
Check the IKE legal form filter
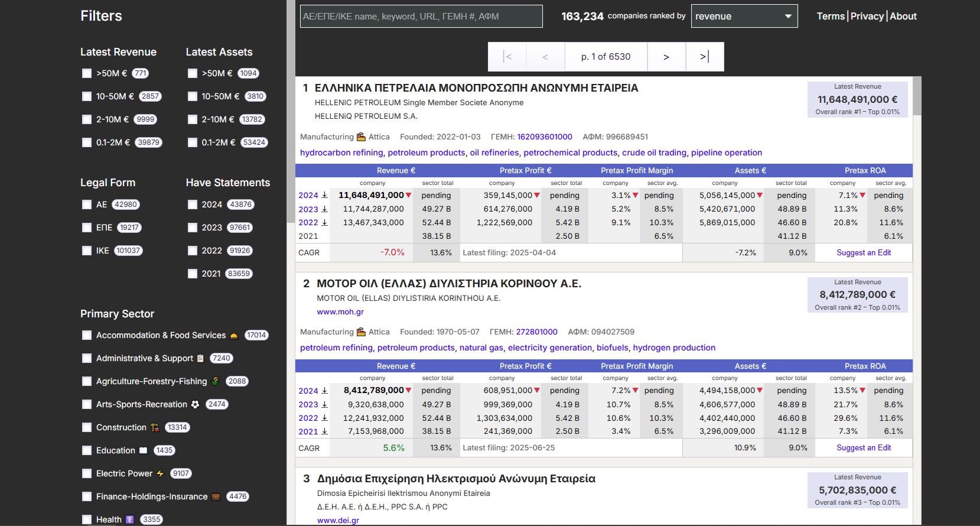coord(87,251)
